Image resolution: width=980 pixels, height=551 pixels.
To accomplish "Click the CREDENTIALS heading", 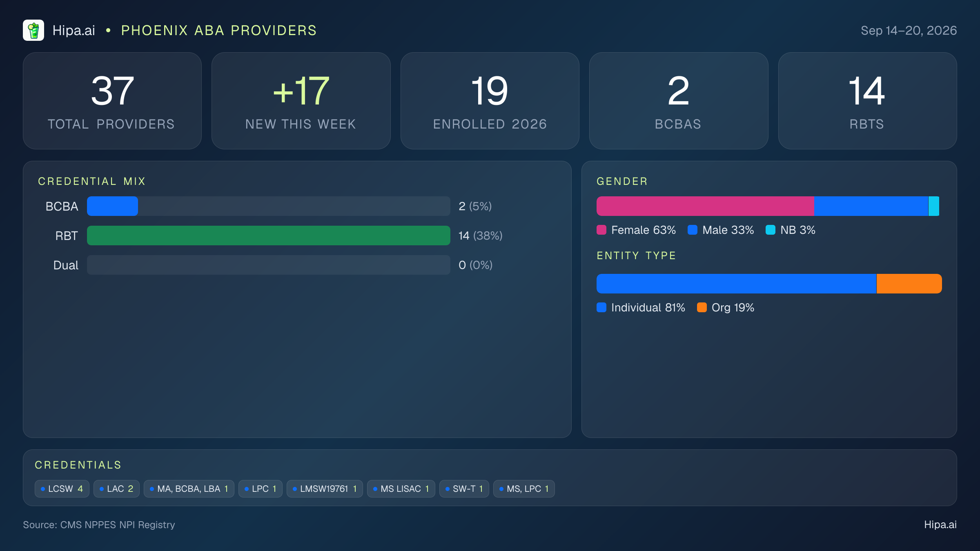I will (78, 465).
